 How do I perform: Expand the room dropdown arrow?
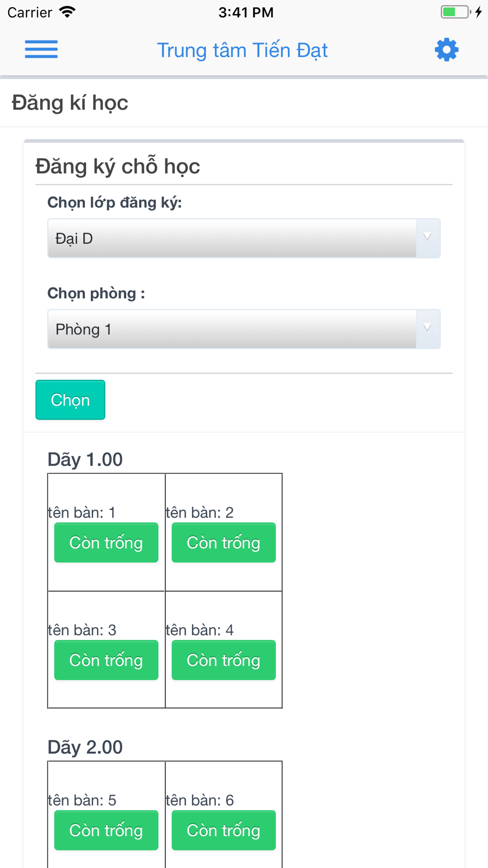[x=427, y=329]
